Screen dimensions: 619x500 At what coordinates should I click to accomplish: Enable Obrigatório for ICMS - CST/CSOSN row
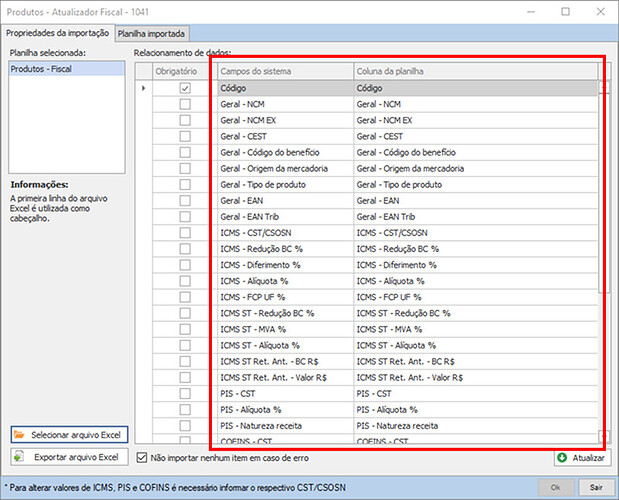click(184, 233)
